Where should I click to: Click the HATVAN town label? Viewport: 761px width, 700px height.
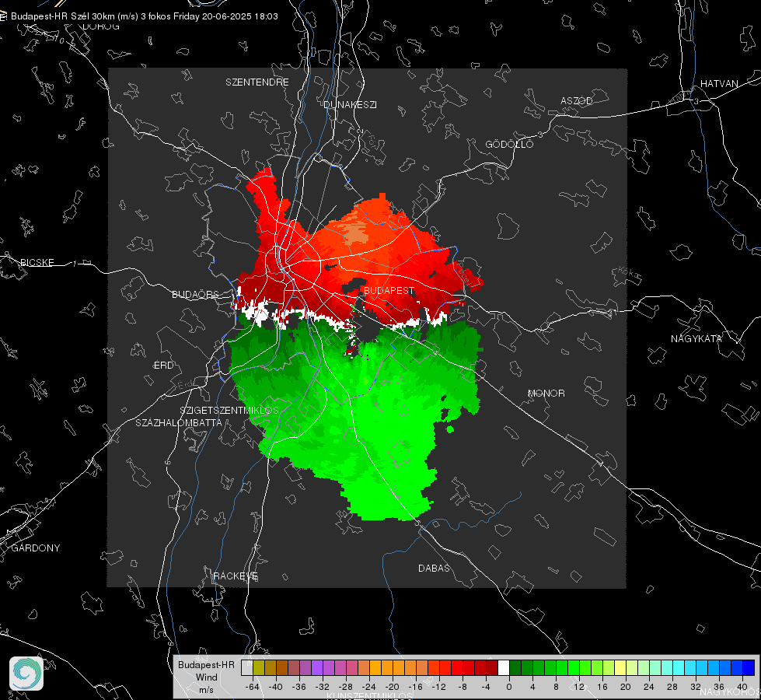(x=719, y=84)
